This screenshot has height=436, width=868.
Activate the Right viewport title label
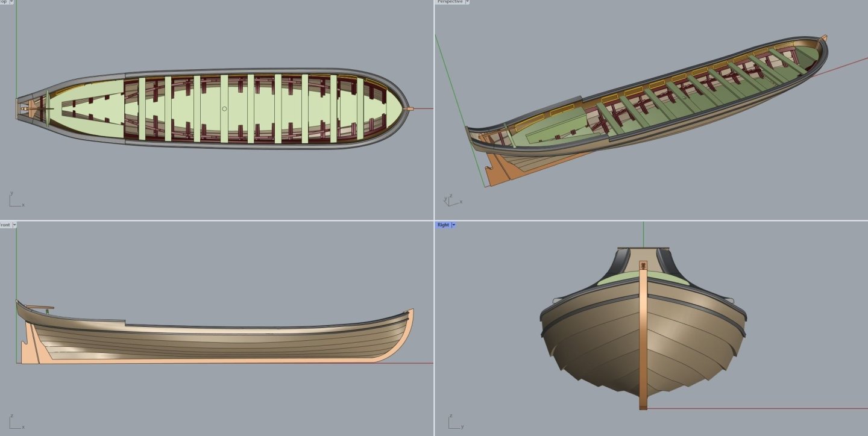443,225
